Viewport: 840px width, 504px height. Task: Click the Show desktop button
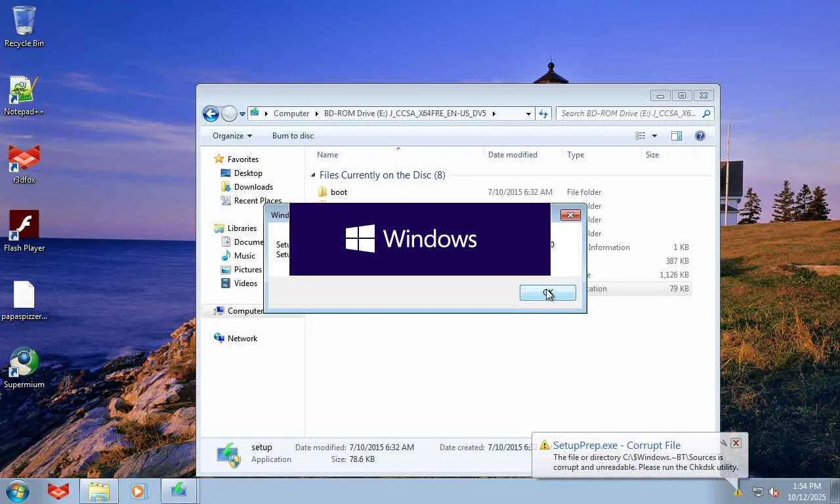[835, 491]
